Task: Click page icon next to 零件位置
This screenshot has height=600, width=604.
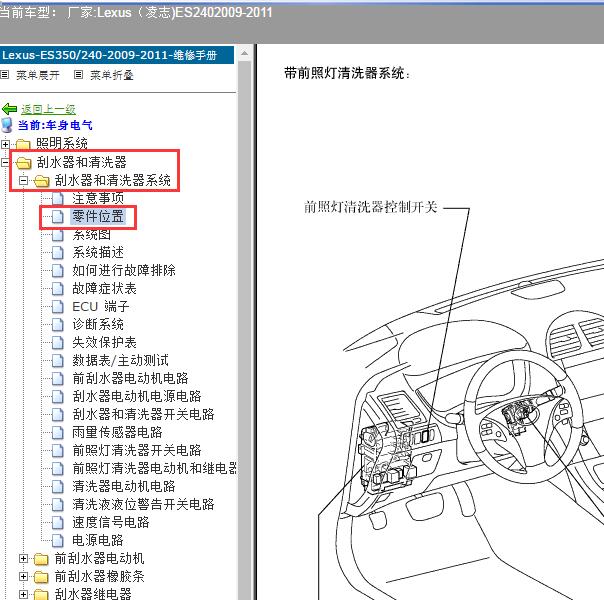Action: [x=57, y=216]
